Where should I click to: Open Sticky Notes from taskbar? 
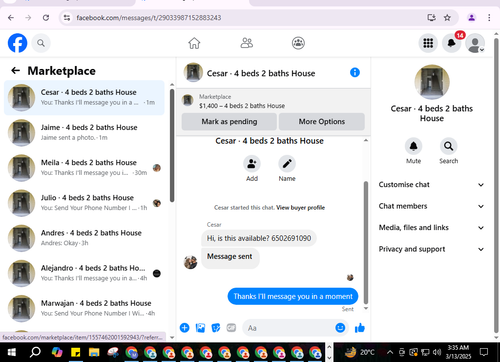[x=76, y=352]
